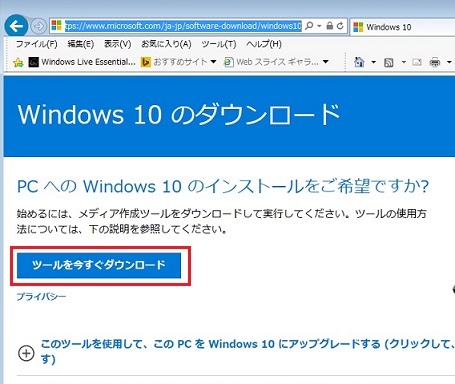Image resolution: width=455 pixels, height=384 pixels.
Task: Open the 表示(V) menu
Action: 118,44
